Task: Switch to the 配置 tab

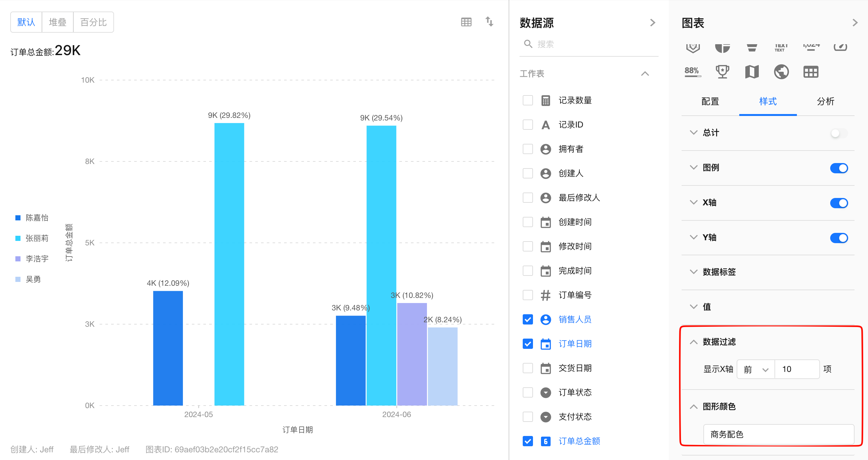Action: tap(710, 102)
